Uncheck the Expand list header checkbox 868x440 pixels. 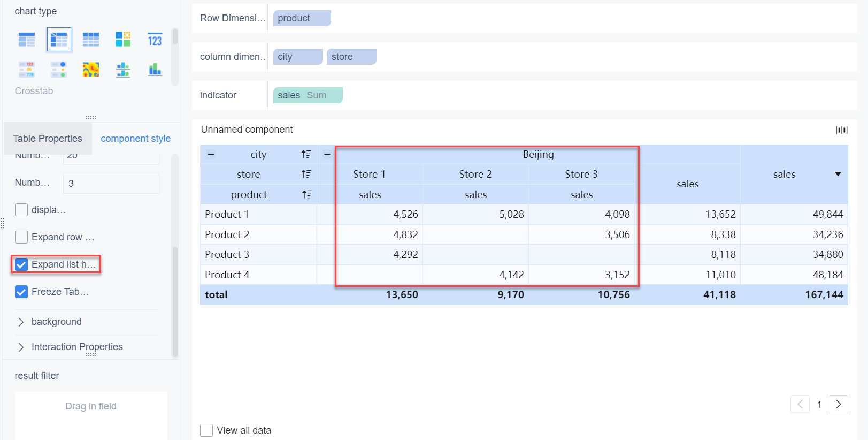click(x=21, y=264)
